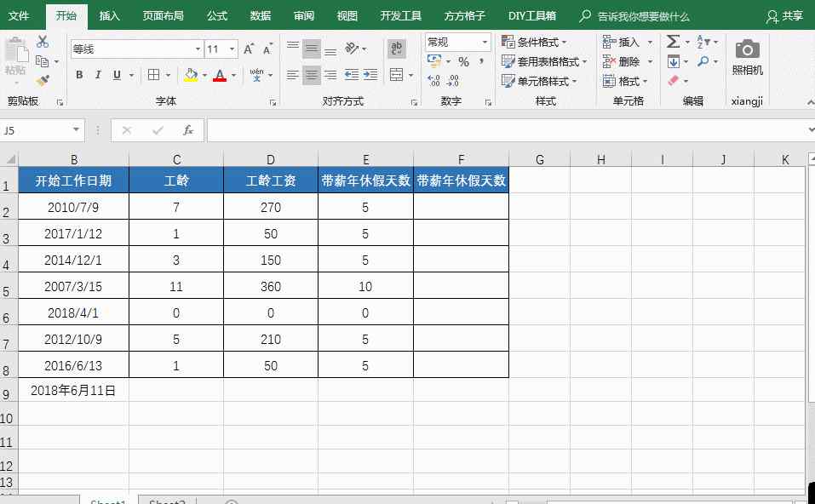
Task: Click the Fill down arrow icon
Action: click(674, 62)
